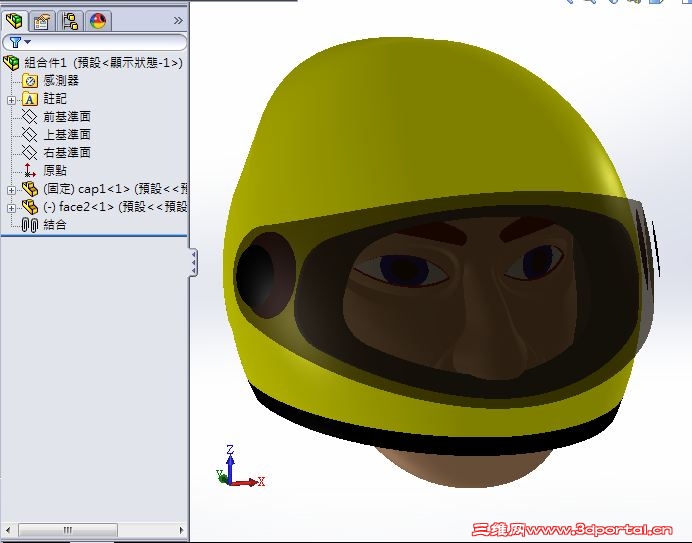The width and height of the screenshot is (692, 543).
Task: Click the 前基準面 plane icon
Action: click(x=30, y=117)
